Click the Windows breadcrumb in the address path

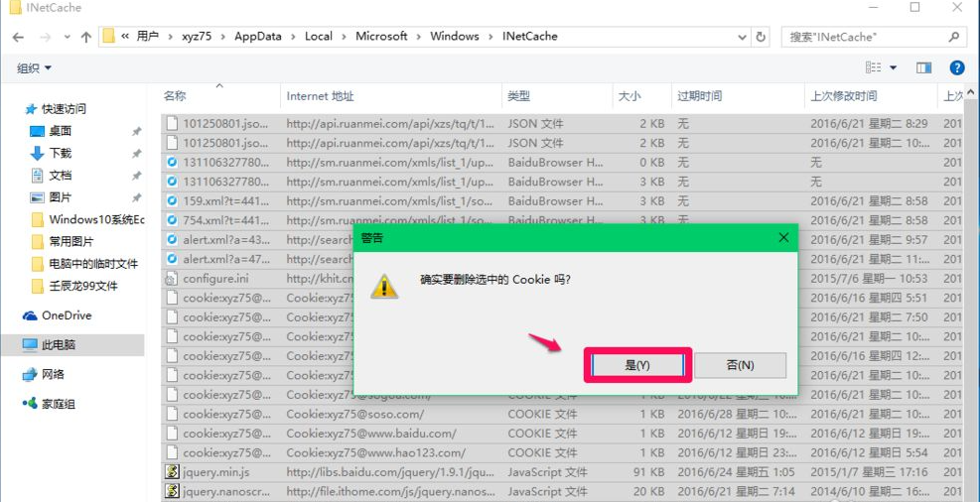pyautogui.click(x=454, y=36)
